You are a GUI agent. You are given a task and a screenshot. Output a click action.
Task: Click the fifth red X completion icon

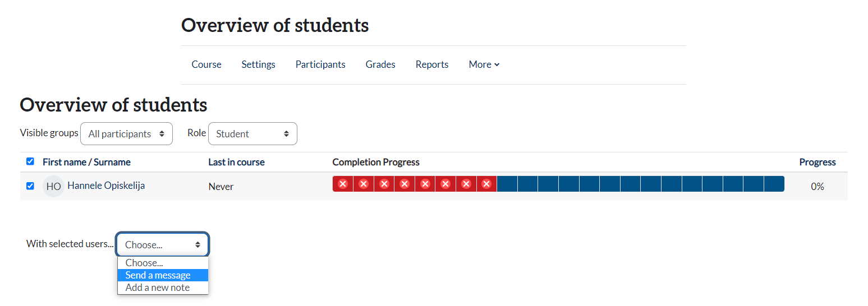tap(425, 184)
